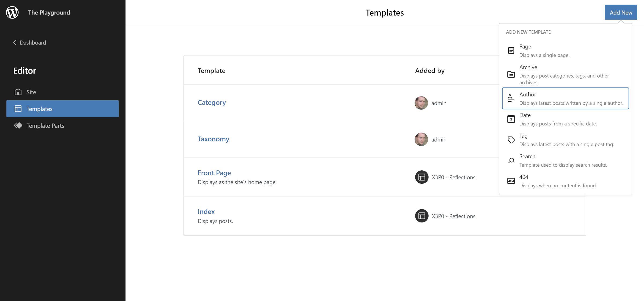This screenshot has height=301, width=644.
Task: Click the WordPress logo icon
Action: [x=12, y=13]
